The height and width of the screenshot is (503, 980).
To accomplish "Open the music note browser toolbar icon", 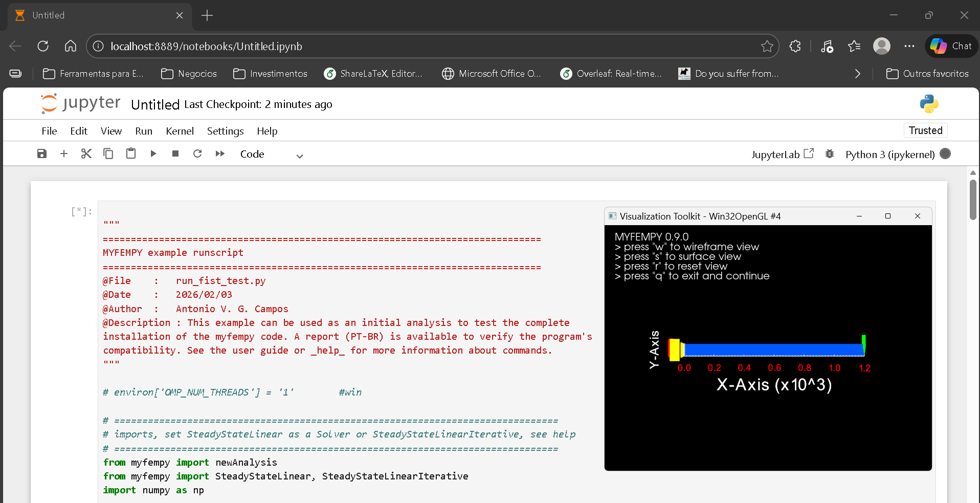I will click(827, 46).
